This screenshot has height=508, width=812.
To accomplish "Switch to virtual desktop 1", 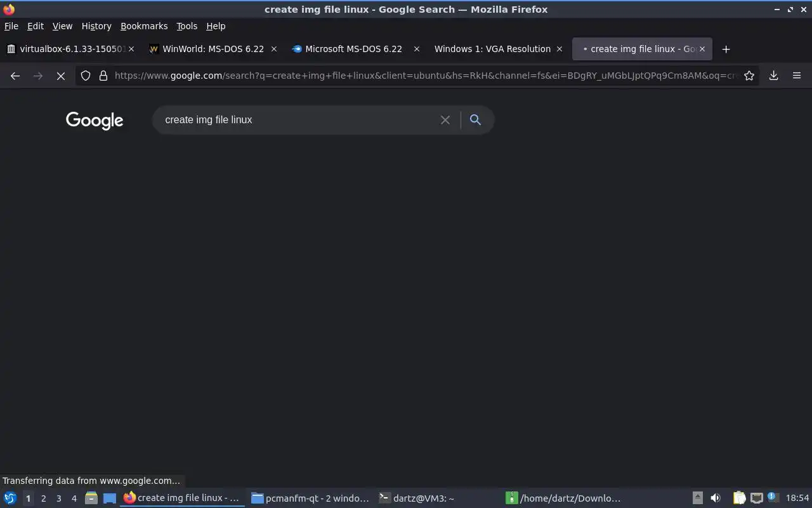I will (x=28, y=498).
